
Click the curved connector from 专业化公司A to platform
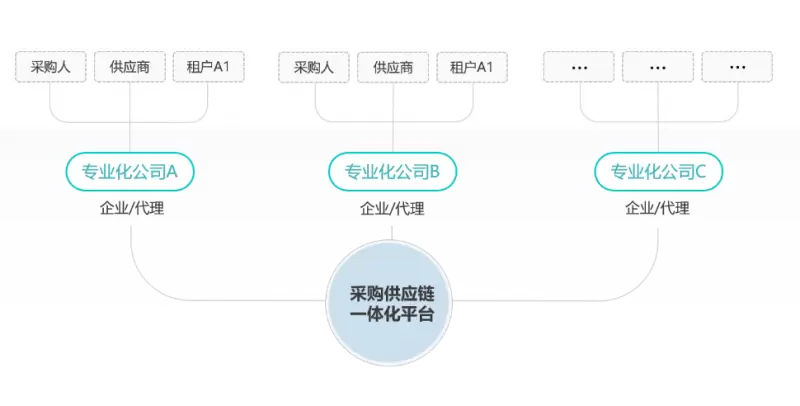point(153,286)
